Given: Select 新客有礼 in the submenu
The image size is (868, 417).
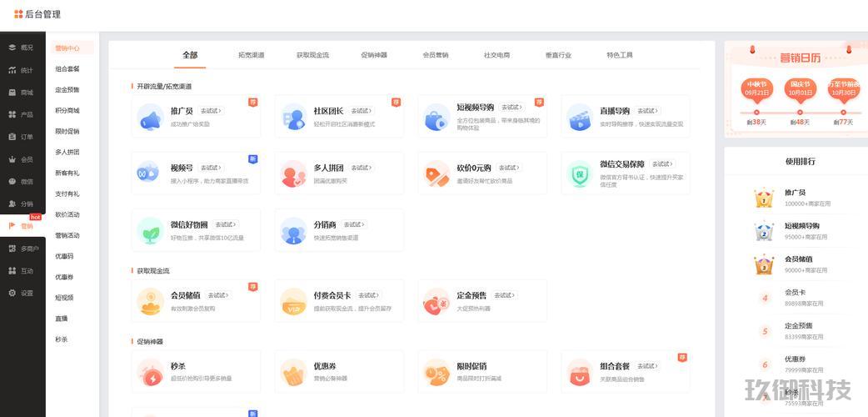Looking at the screenshot, I should click(67, 173).
